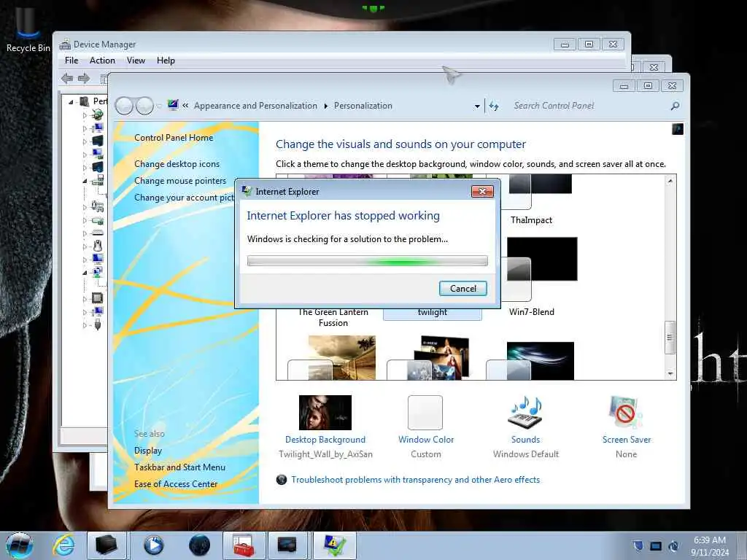
Task: Click the Appearance and Personalization breadcrumb
Action: click(255, 106)
